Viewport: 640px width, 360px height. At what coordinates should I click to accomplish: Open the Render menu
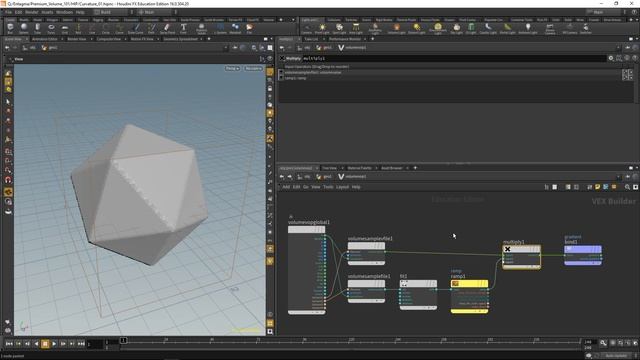[x=32, y=12]
